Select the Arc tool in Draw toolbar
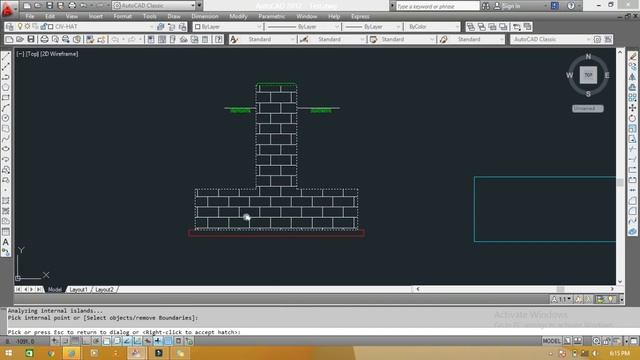This screenshot has height=360, width=640. tap(6, 108)
